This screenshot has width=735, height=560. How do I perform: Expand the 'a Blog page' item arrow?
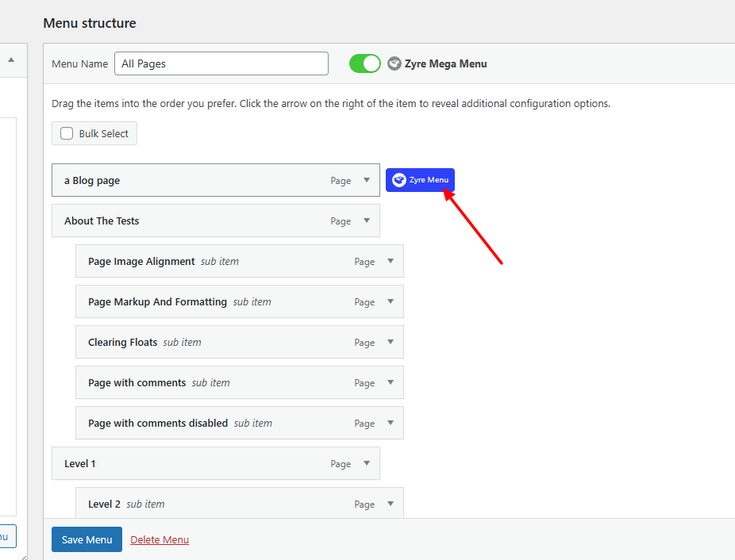(367, 180)
